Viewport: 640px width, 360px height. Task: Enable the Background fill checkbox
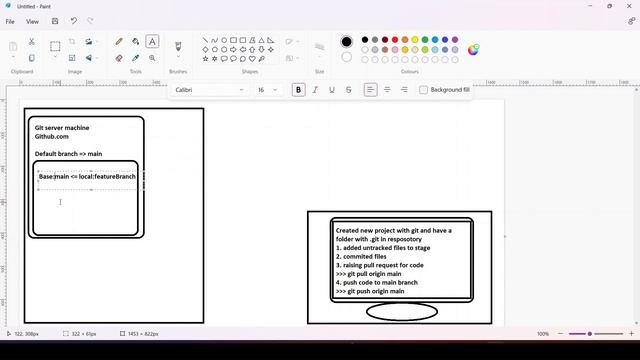pyautogui.click(x=423, y=90)
